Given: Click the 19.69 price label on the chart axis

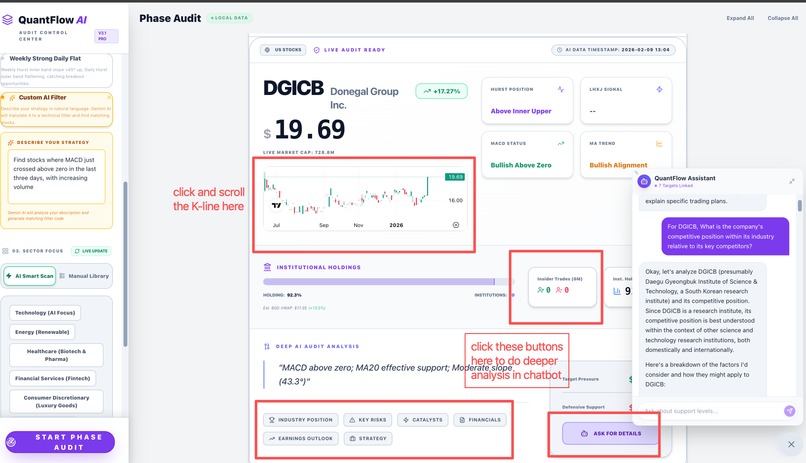Looking at the screenshot, I should pyautogui.click(x=455, y=177).
